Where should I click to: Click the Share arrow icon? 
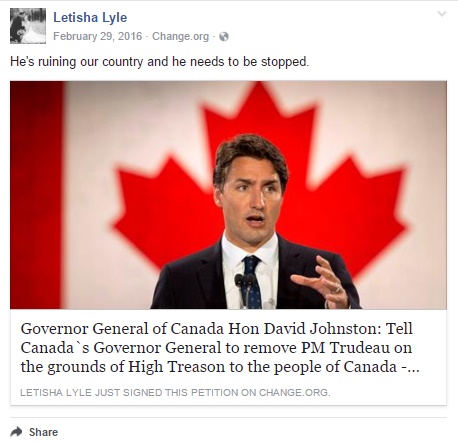click(16, 432)
